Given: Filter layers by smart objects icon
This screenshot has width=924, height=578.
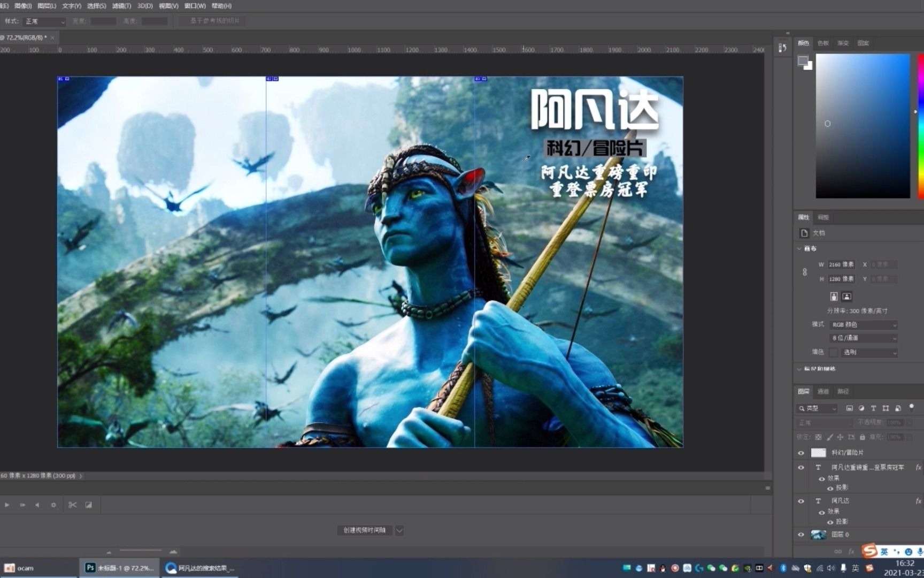Looking at the screenshot, I should click(x=898, y=408).
